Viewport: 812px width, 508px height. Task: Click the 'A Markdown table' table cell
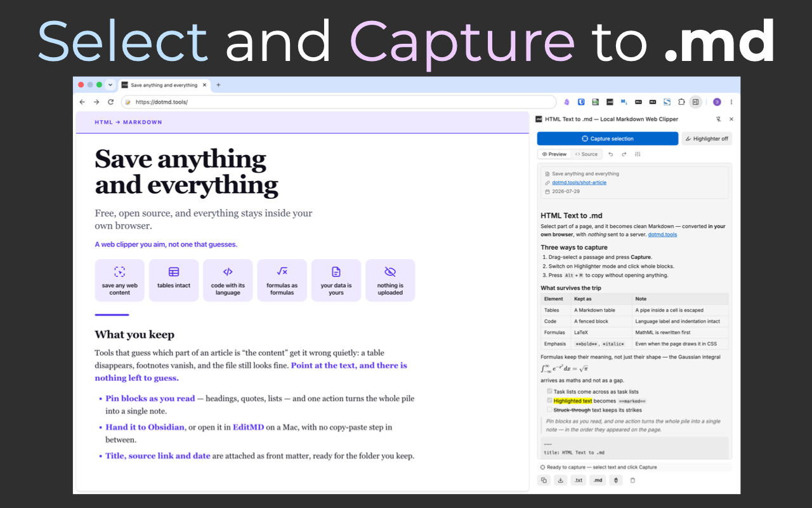[x=602, y=310]
